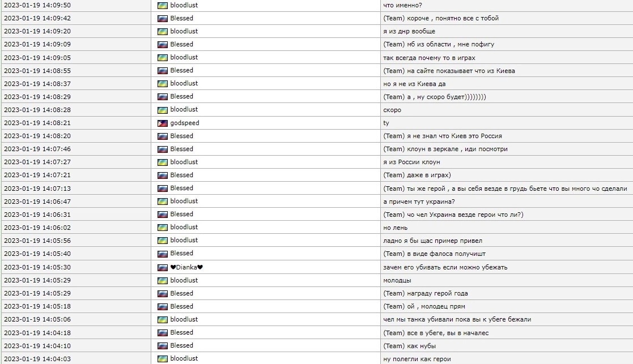Click the timestamp 2023-01-19 14:08:21
Viewport: 633px width, 364px height.
37,123
